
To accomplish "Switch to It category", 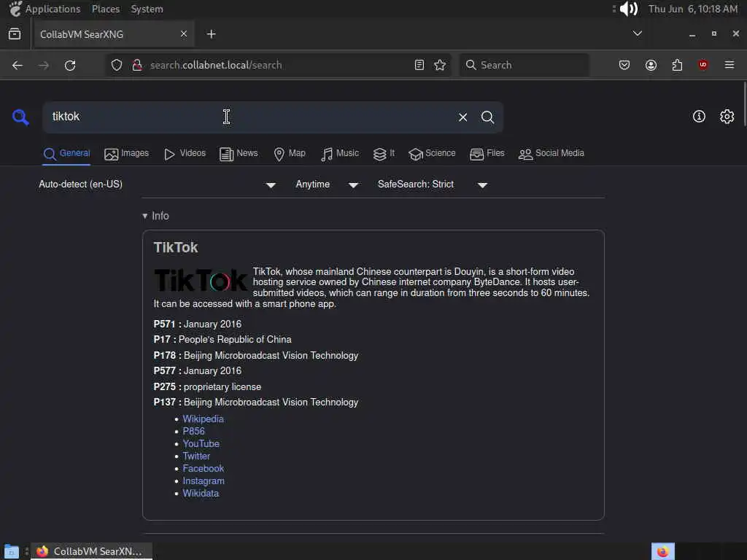I will tap(384, 153).
